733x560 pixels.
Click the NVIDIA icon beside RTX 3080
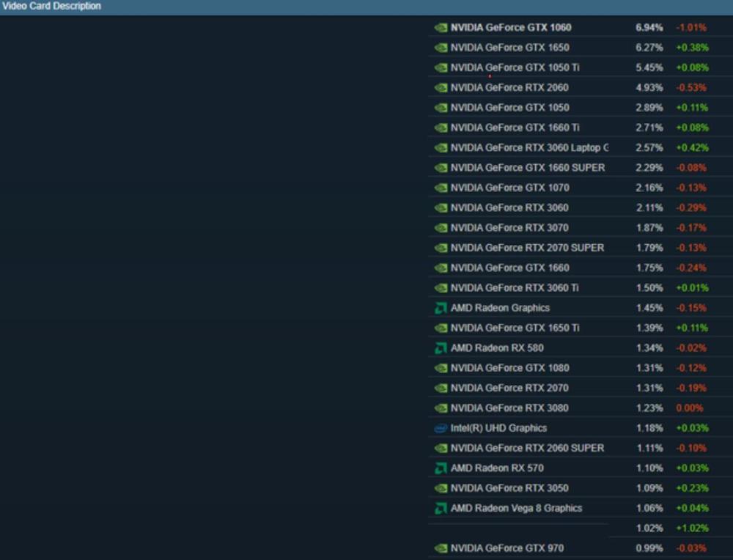[441, 408]
